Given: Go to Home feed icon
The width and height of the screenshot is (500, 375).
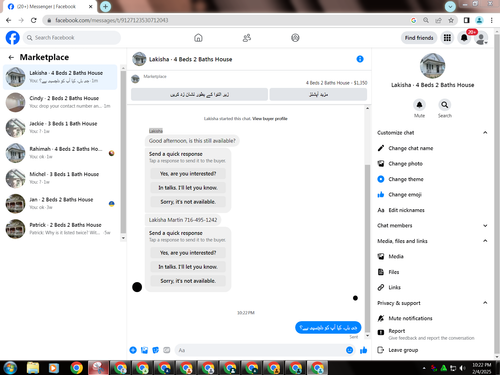Looking at the screenshot, I should tap(198, 38).
